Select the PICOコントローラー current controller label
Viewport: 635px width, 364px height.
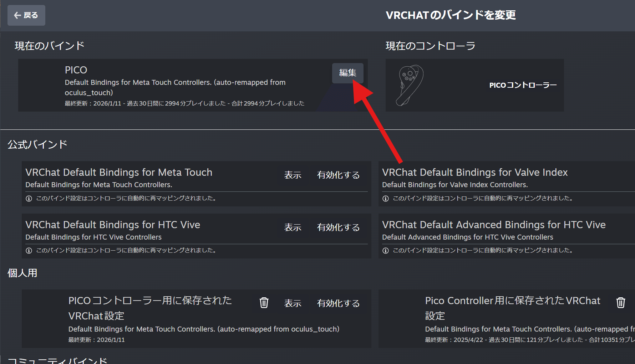tap(523, 85)
